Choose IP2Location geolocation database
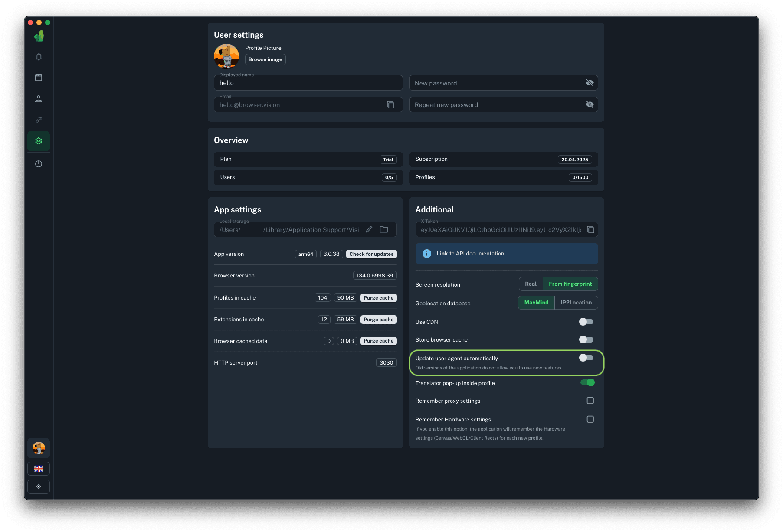 [576, 303]
